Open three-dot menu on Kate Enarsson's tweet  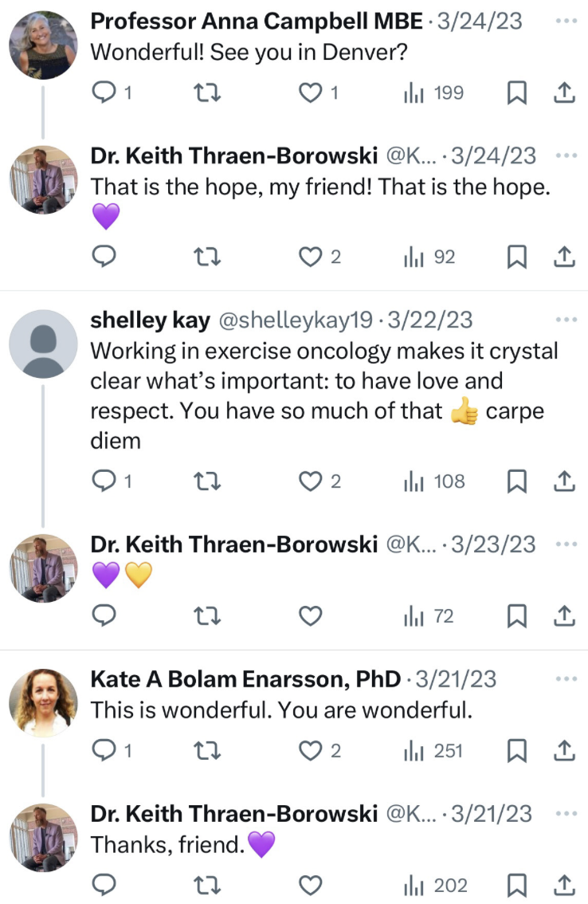566,678
